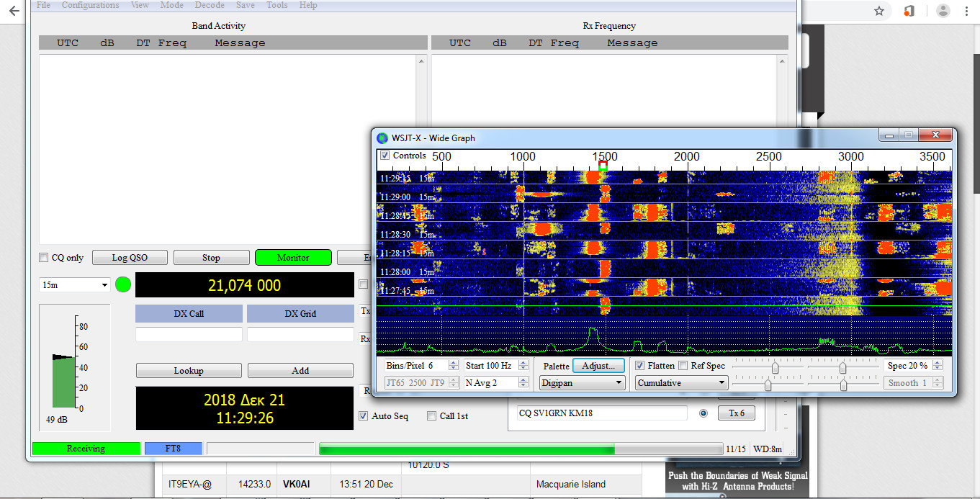This screenshot has width=980, height=499.
Task: Click the FT8 mode indicator in status bar
Action: (173, 448)
